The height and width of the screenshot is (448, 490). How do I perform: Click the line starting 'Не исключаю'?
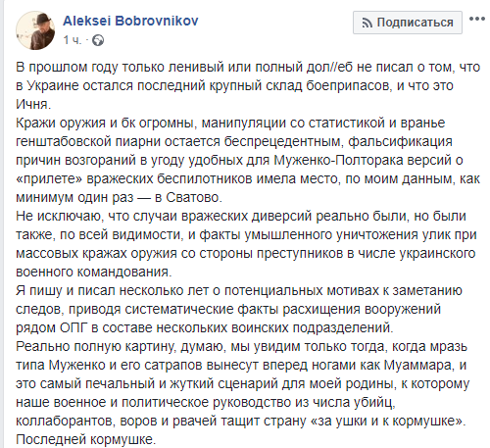pos(241,216)
